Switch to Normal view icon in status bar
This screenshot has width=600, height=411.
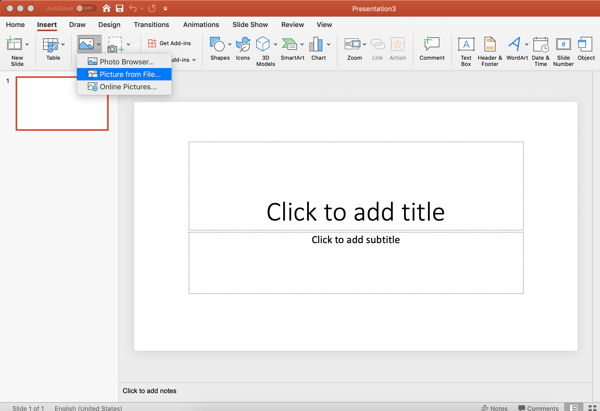point(574,408)
